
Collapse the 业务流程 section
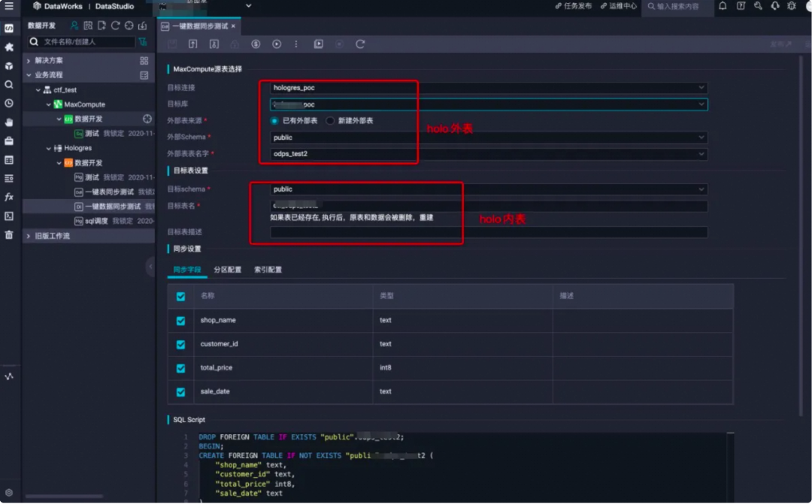tap(29, 75)
